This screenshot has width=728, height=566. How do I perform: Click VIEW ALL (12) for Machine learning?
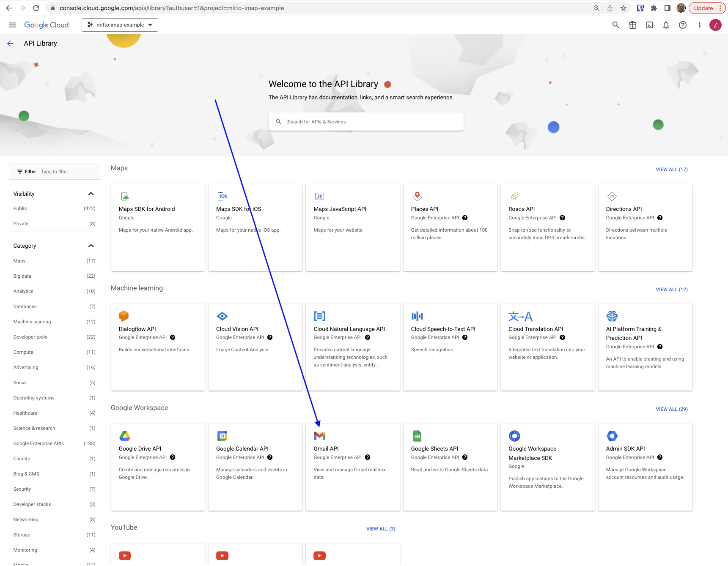(671, 290)
